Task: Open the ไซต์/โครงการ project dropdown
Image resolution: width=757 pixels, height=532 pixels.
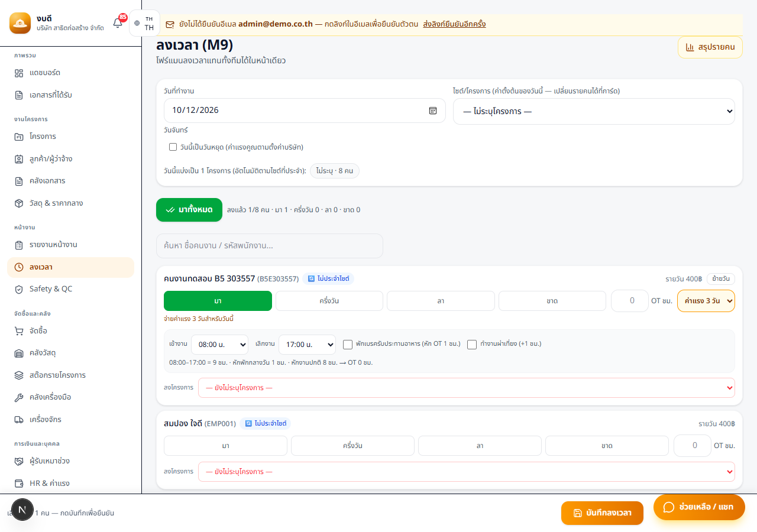Action: pyautogui.click(x=594, y=111)
